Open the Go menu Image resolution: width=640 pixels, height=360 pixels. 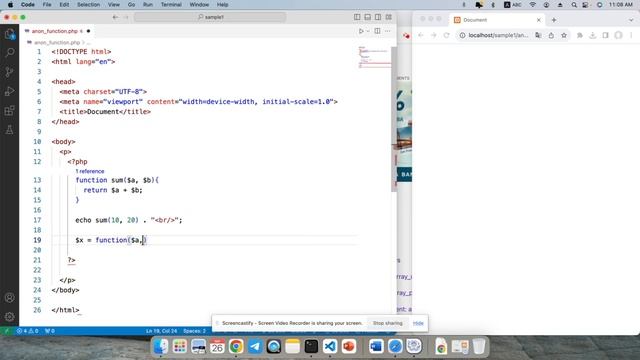click(x=131, y=4)
